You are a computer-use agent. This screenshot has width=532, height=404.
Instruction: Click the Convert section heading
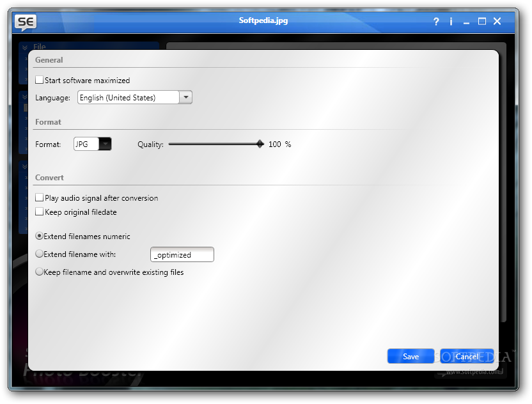click(49, 178)
